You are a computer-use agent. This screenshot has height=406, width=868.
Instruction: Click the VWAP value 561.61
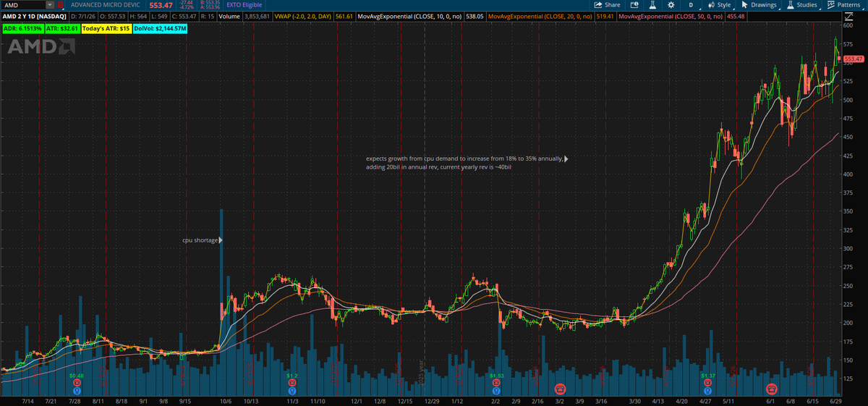344,15
